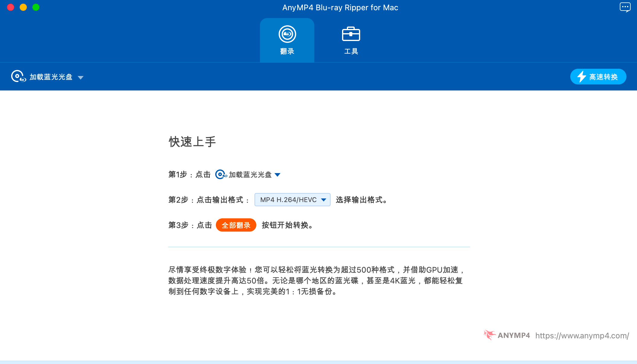Maximize the window with the green button
Viewport: 637px width, 364px height.
point(36,7)
